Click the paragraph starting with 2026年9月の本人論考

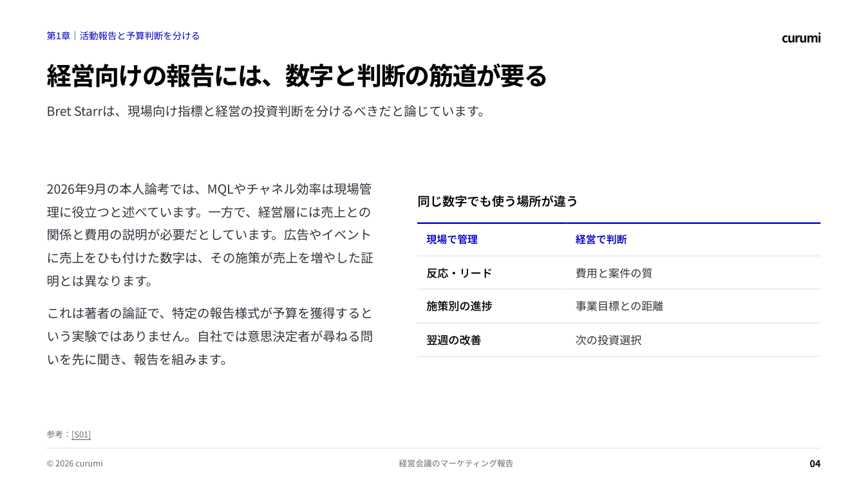coord(210,235)
